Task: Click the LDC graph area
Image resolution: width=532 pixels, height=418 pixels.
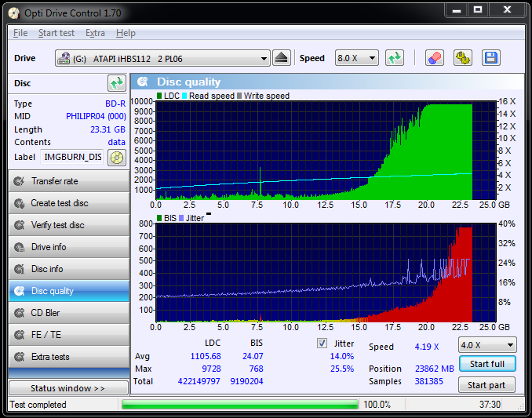Action: [326, 150]
